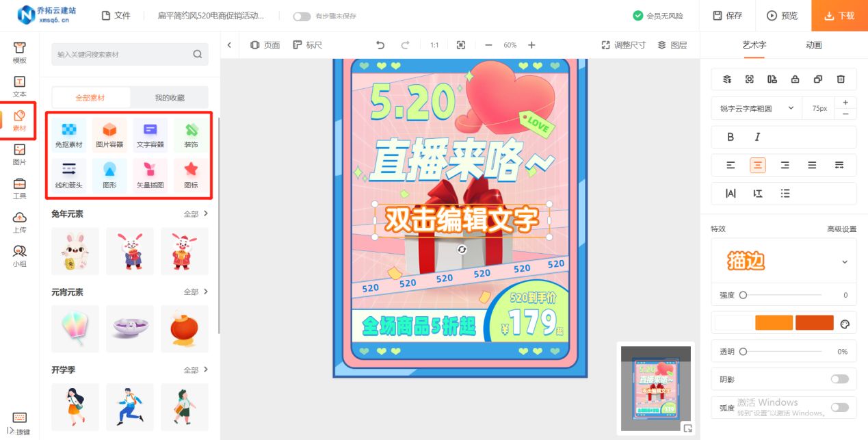
Task: Select the 文本 panel icon
Action: [19, 84]
